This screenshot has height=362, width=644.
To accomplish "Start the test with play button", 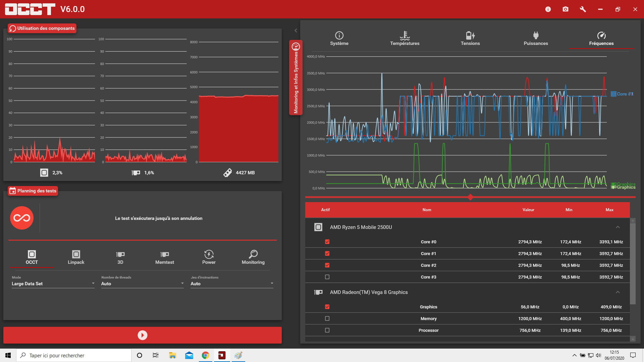I will tap(143, 335).
